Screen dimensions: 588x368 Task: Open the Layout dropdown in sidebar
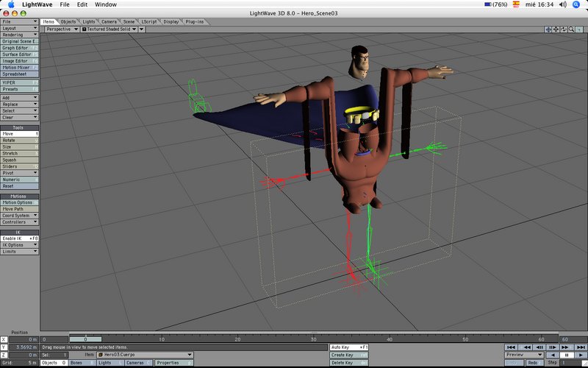(x=20, y=28)
